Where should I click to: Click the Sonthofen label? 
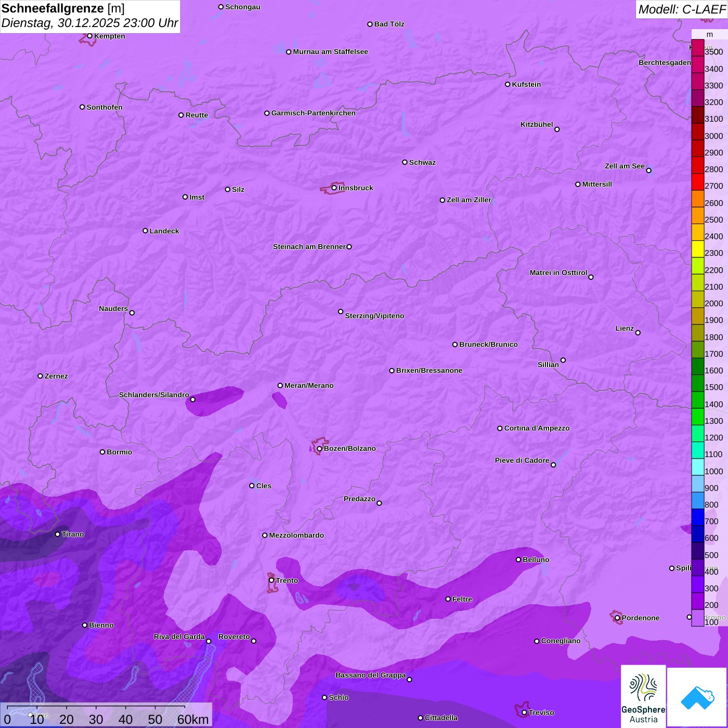(x=105, y=107)
